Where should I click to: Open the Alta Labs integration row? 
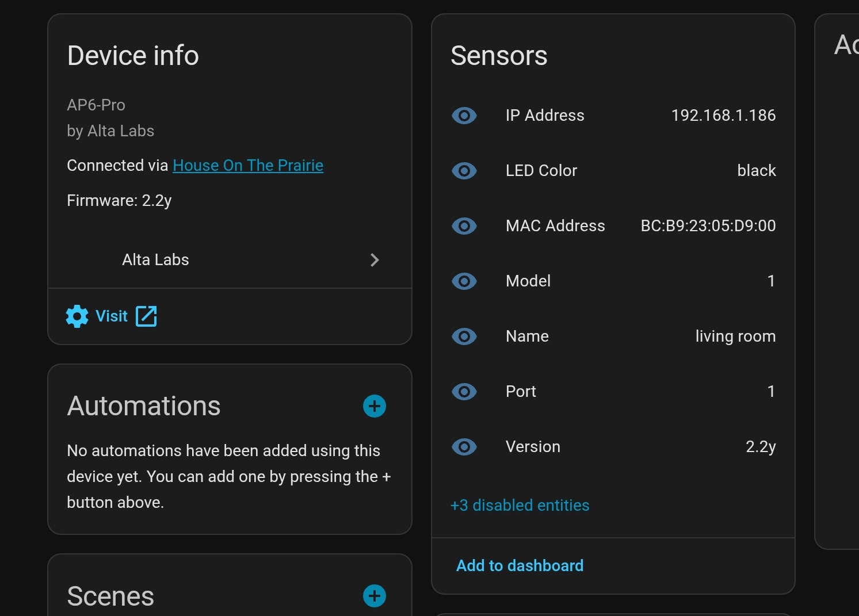[x=155, y=260]
